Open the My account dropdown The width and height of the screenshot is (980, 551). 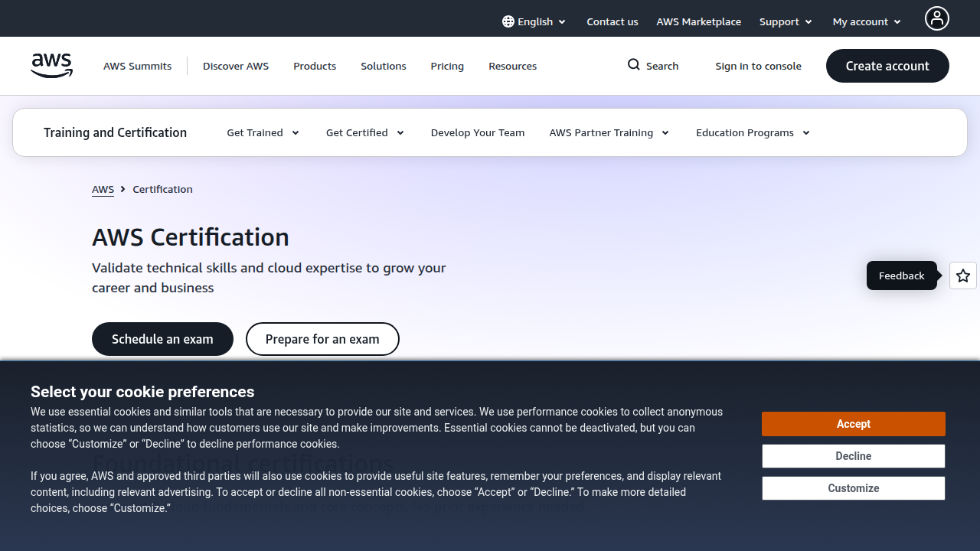click(x=867, y=21)
